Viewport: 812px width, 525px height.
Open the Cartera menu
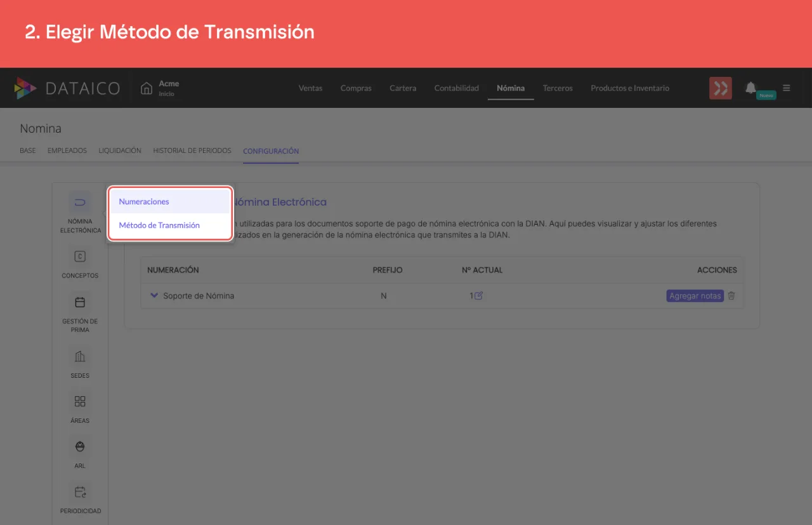pyautogui.click(x=403, y=88)
